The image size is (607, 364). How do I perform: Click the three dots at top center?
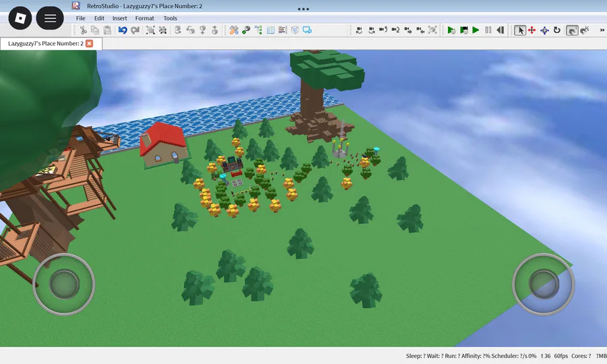click(303, 9)
